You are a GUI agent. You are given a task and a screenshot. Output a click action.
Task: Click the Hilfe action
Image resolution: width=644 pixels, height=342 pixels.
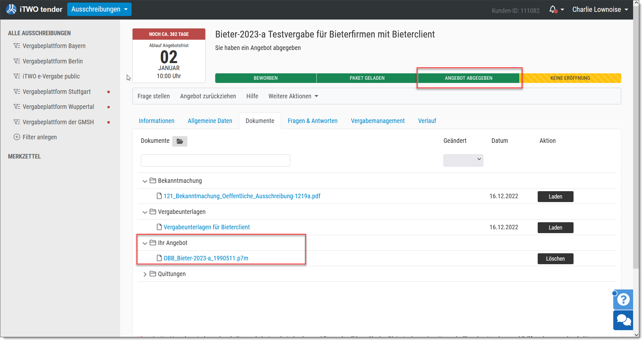tap(252, 96)
